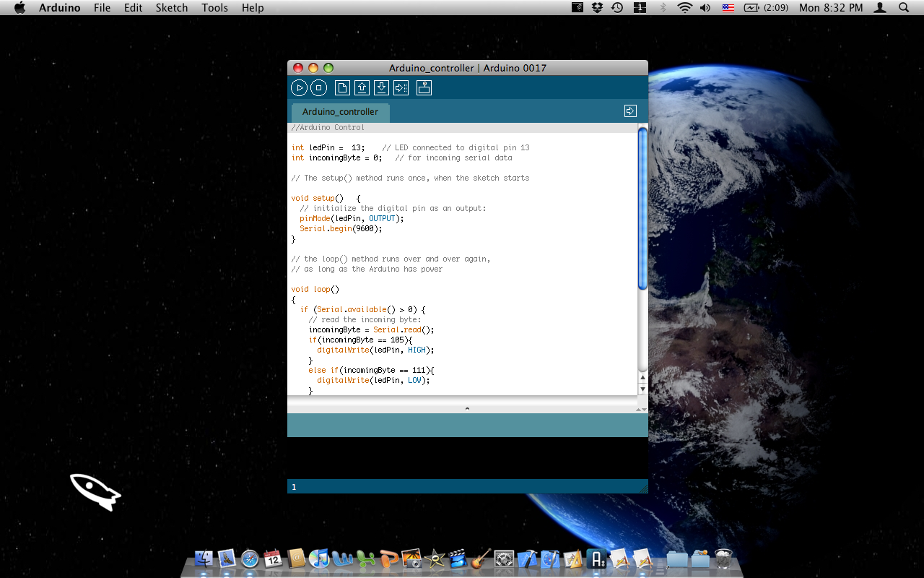924x578 pixels.
Task: Open the Help menu
Action: tap(253, 8)
